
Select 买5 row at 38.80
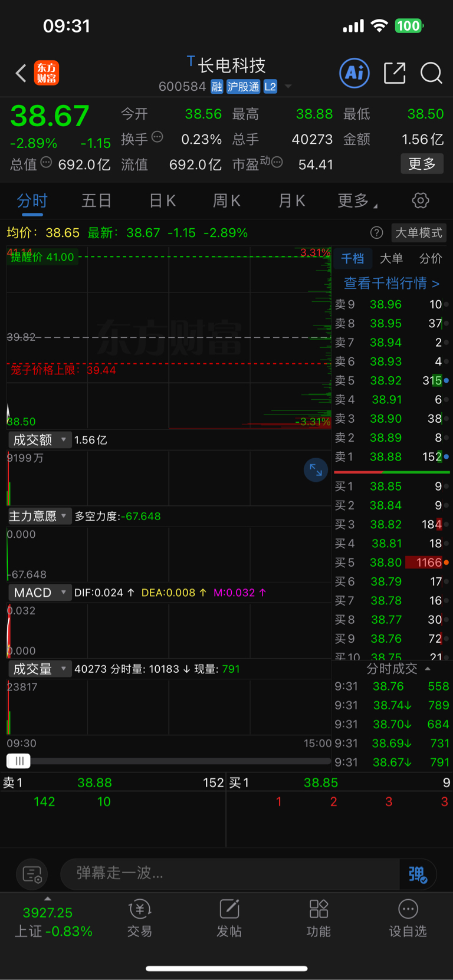tap(392, 563)
